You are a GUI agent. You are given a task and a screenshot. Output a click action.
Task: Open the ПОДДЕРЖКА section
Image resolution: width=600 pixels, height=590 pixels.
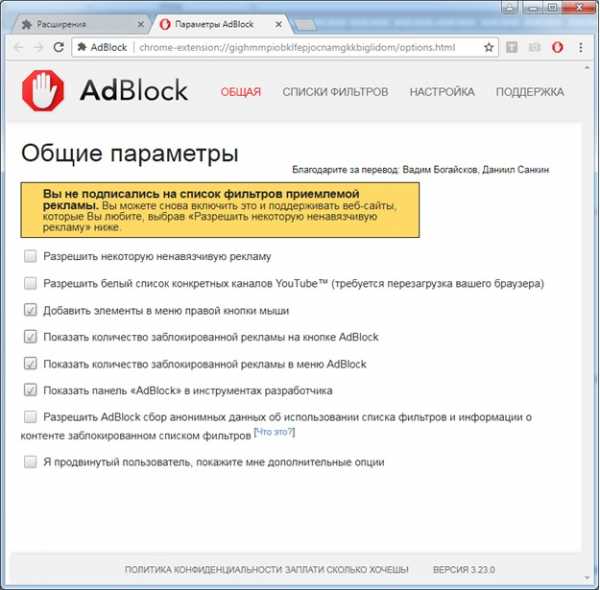[x=530, y=92]
